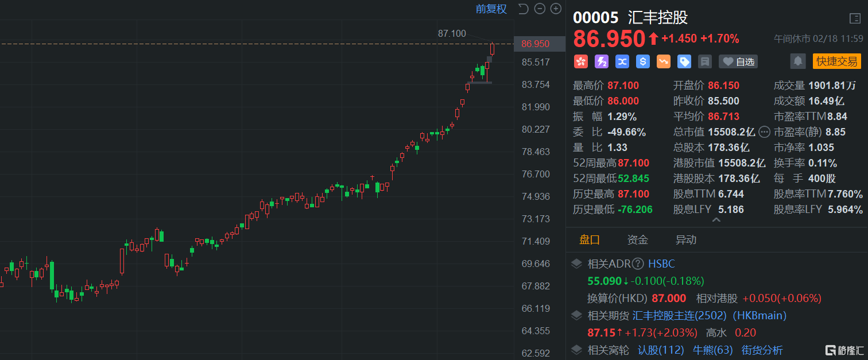Collapse the quote details with chevron
868x360 pixels.
click(716, 220)
